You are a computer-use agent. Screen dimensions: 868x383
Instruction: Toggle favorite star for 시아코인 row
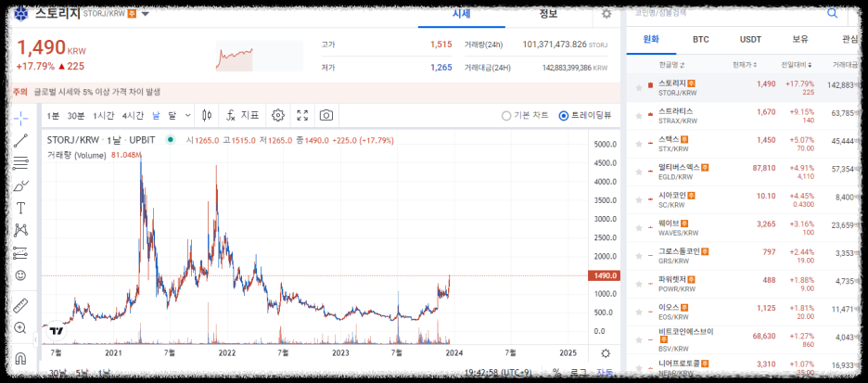[639, 199]
